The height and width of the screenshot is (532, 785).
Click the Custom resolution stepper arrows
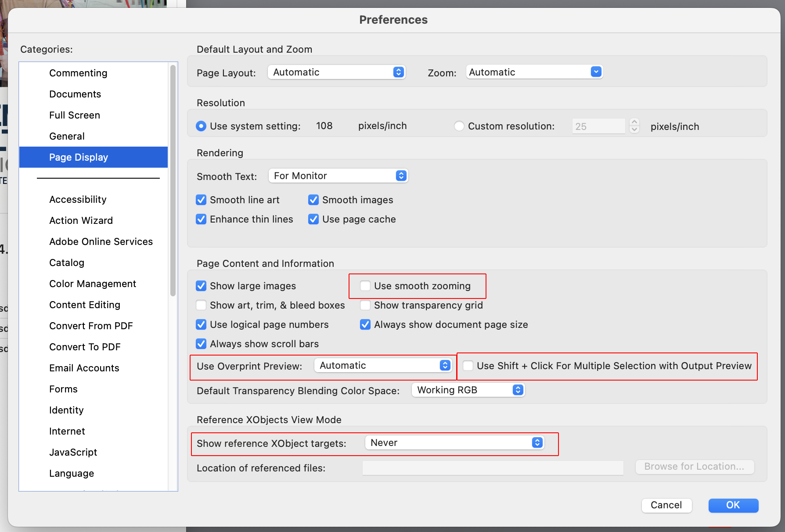[634, 126]
